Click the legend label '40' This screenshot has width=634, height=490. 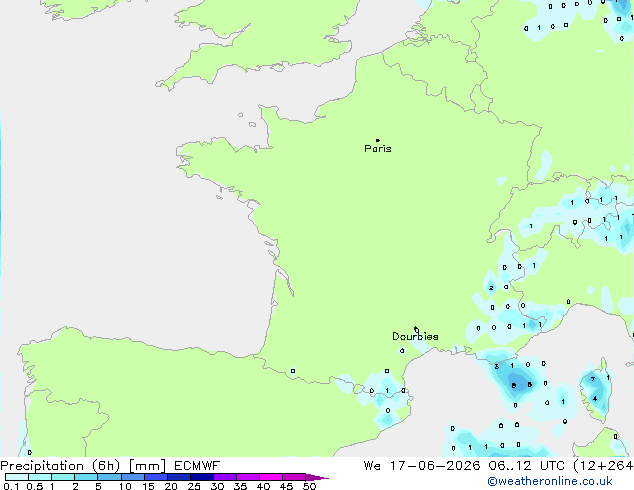[x=263, y=486]
